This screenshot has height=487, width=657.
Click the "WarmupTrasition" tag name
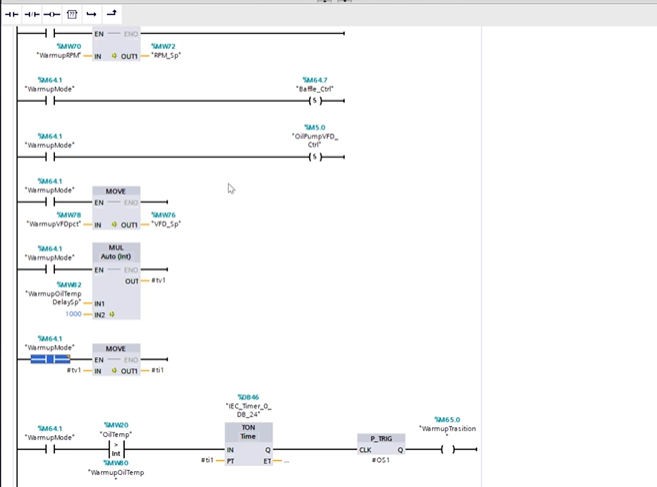pyautogui.click(x=447, y=430)
